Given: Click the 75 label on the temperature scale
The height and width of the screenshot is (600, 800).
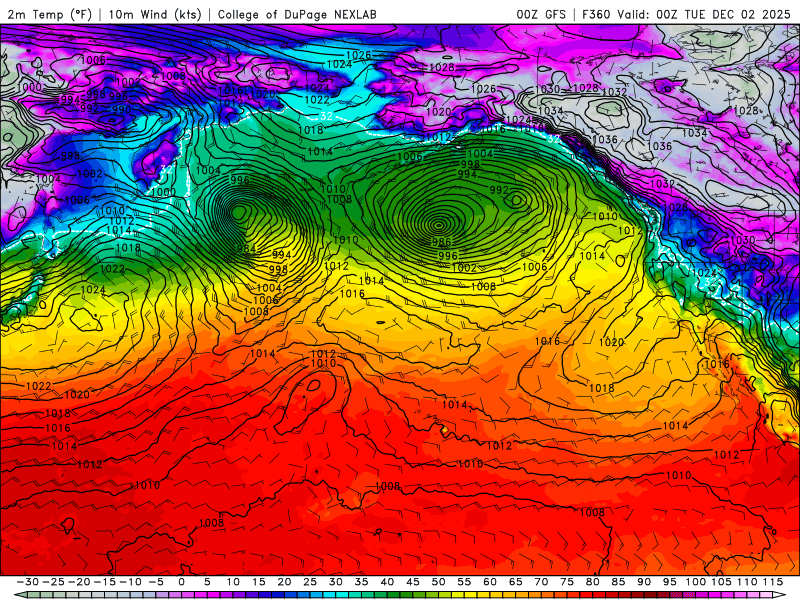Looking at the screenshot, I should [x=567, y=582].
